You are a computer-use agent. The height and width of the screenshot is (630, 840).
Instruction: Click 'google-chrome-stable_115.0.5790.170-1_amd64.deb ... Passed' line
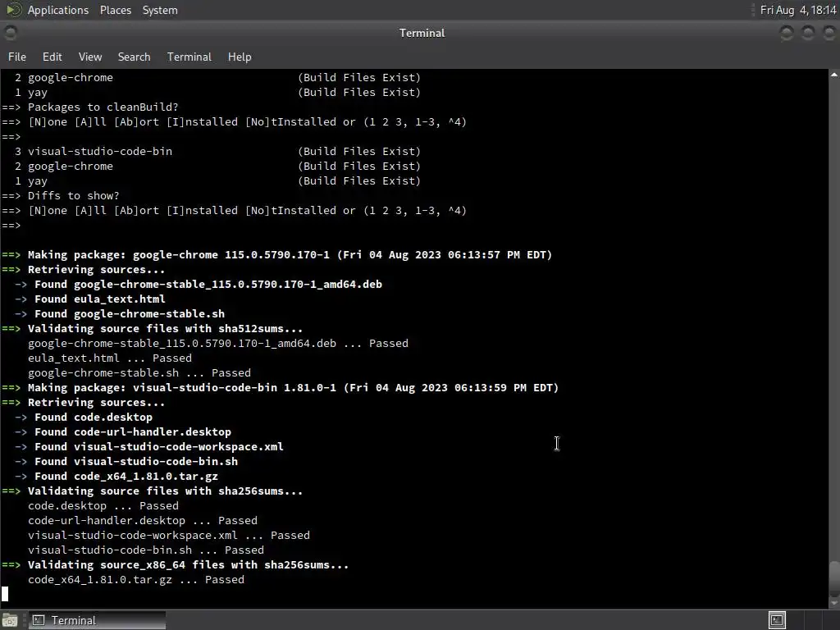(218, 344)
